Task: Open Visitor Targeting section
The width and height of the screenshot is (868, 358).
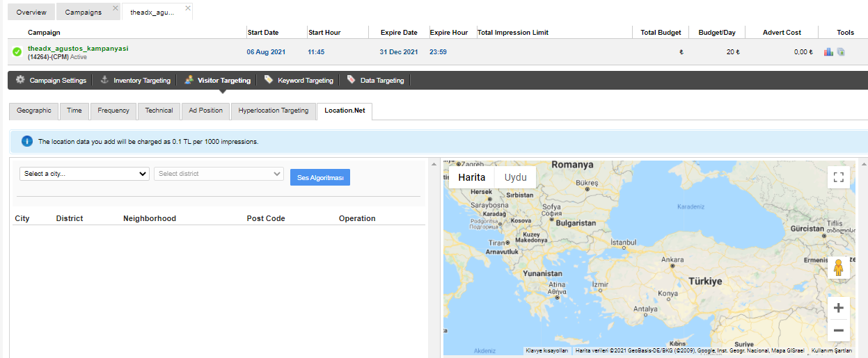Action: click(218, 81)
